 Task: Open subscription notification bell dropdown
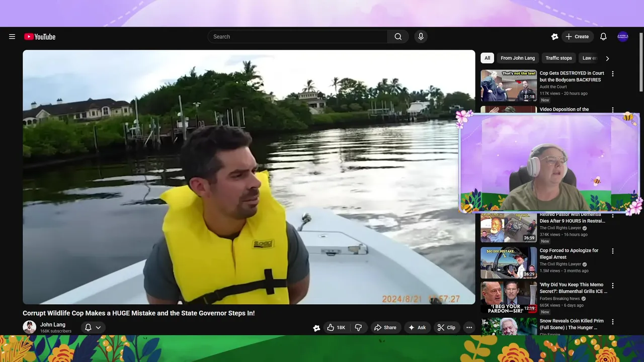93,327
